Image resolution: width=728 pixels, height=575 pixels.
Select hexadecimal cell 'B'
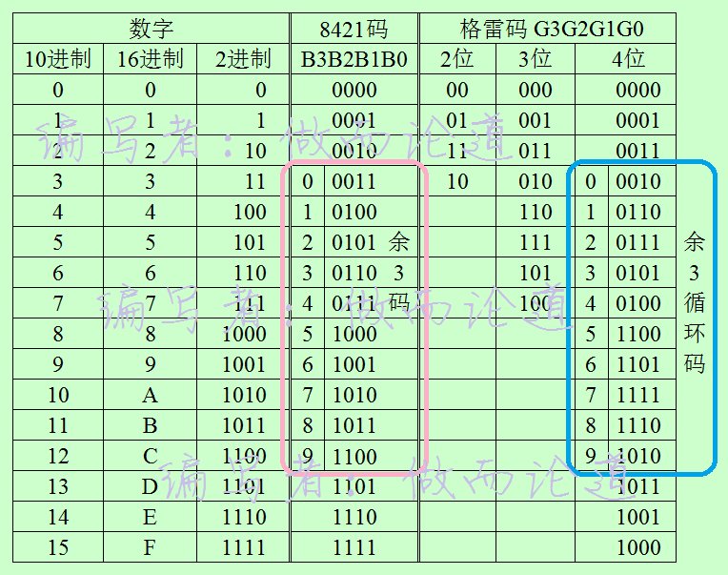tap(150, 425)
